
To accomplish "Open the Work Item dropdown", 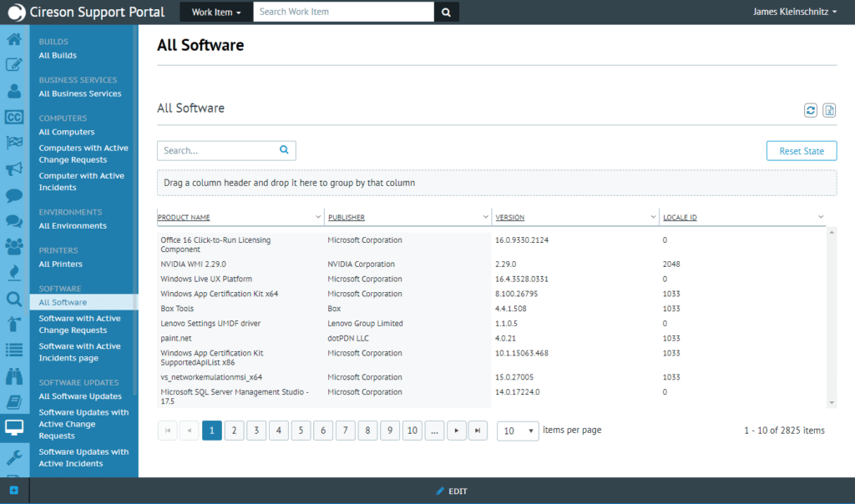I will click(216, 12).
